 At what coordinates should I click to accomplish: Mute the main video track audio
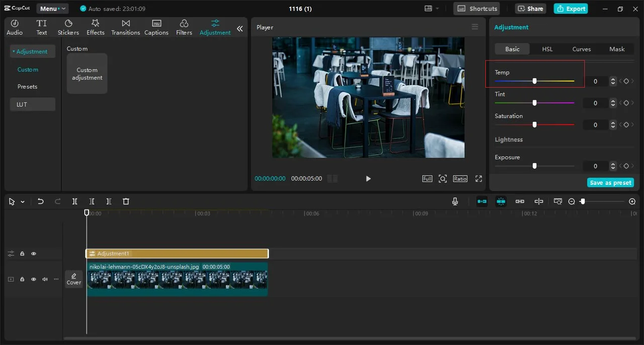tap(45, 279)
